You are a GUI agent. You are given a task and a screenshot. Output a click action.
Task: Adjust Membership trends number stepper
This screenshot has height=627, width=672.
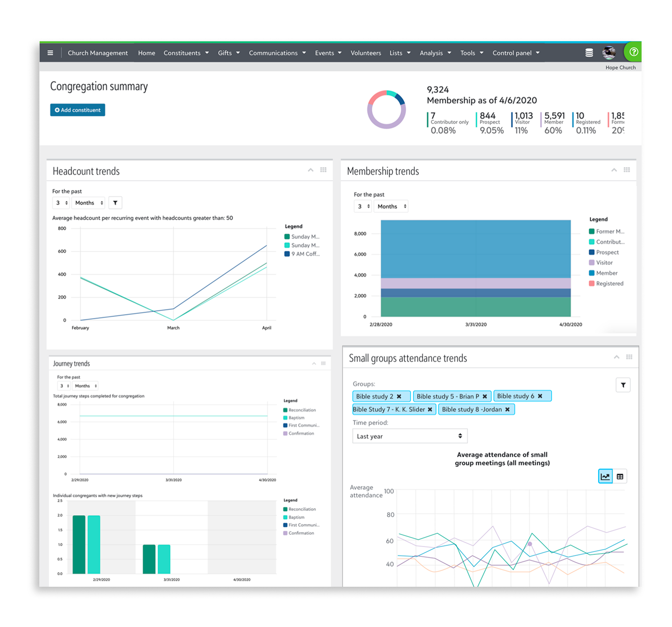pyautogui.click(x=363, y=206)
